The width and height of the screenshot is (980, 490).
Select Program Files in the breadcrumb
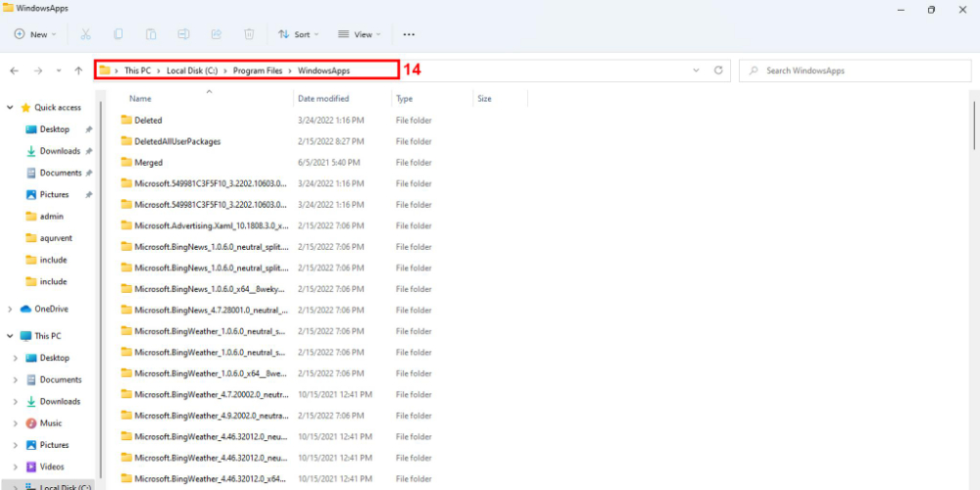point(258,71)
